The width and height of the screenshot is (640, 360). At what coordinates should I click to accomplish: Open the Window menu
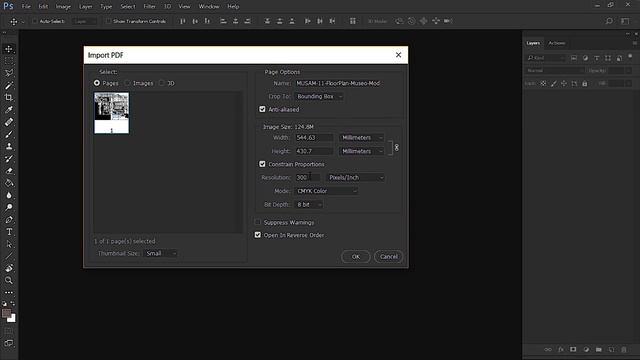[209, 7]
